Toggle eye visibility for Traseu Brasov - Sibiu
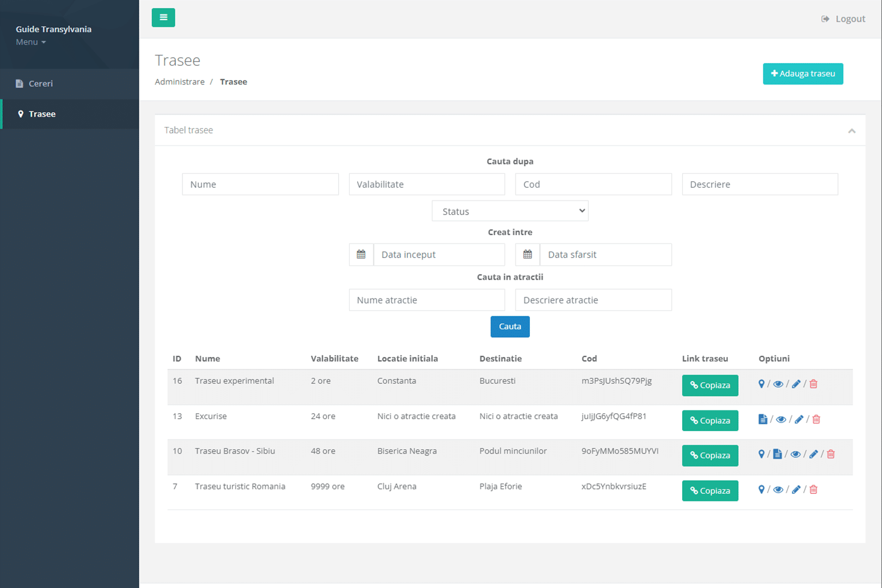Viewport: 882px width, 588px height. tap(795, 454)
